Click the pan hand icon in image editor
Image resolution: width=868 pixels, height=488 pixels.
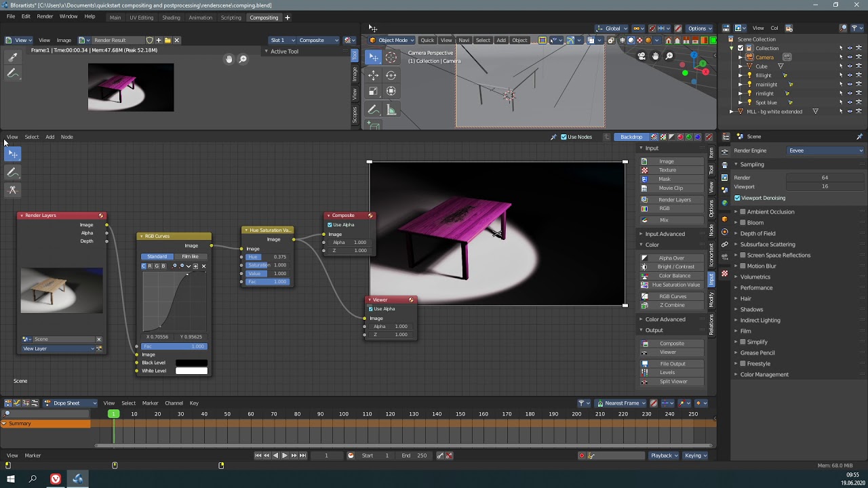tap(229, 59)
